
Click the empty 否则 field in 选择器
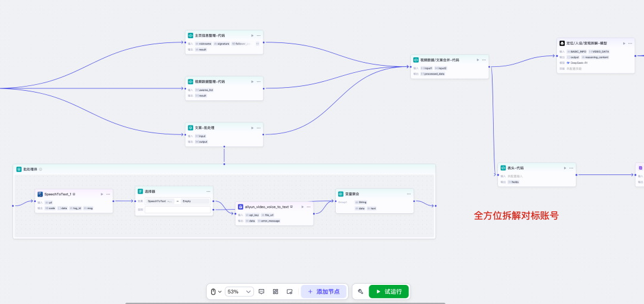pos(178,210)
